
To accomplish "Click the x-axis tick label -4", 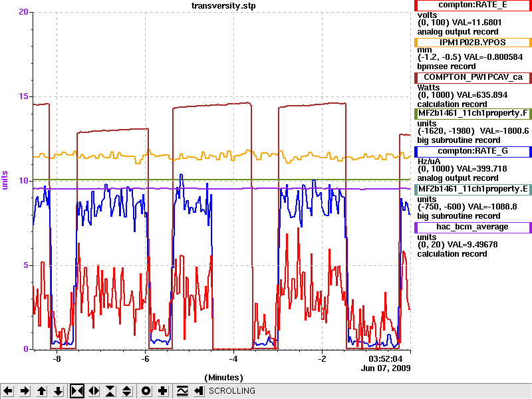I will point(233,359).
